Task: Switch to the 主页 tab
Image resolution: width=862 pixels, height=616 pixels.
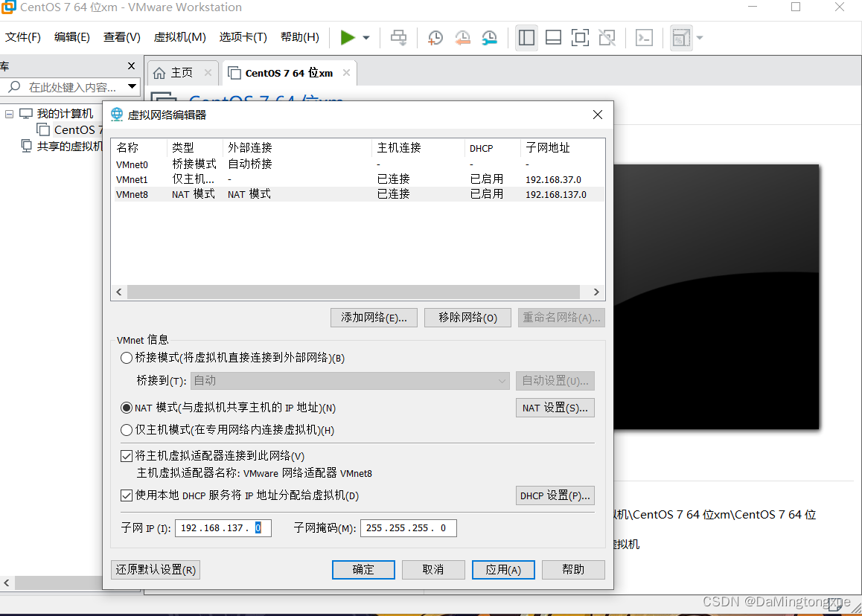Action: coord(182,73)
